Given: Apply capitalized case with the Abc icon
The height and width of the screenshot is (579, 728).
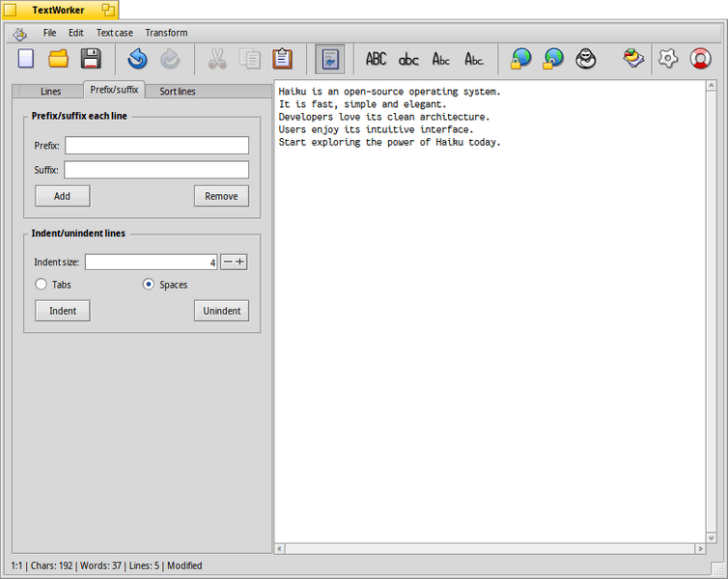Looking at the screenshot, I should point(441,59).
